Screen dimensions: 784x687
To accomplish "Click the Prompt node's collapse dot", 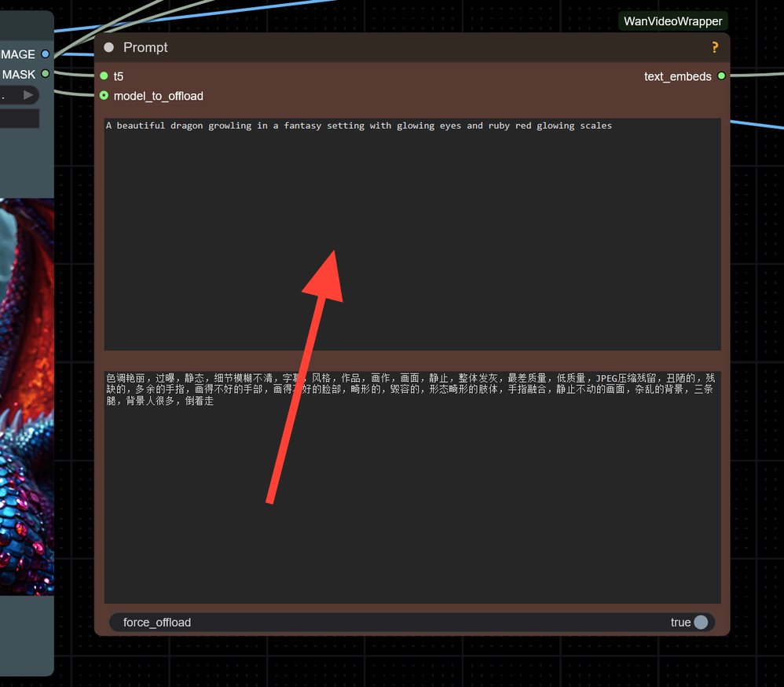I will 108,47.
